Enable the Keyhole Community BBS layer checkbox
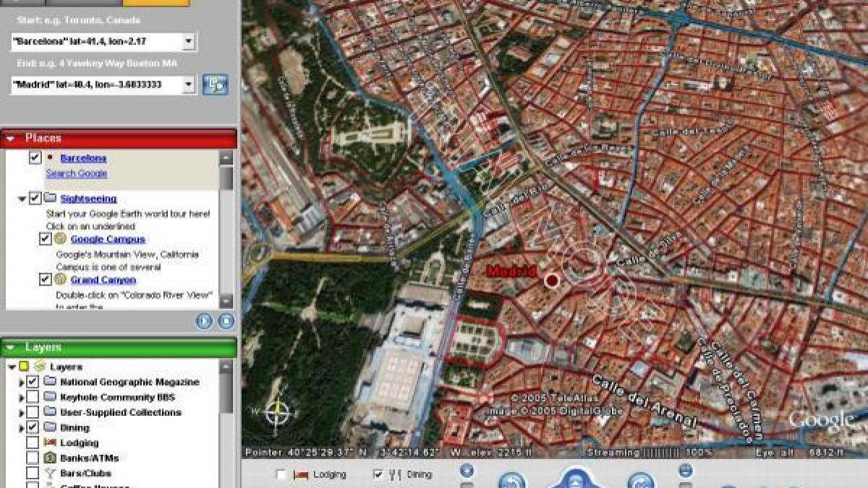Screen dimensions: 868x488 tap(33, 397)
